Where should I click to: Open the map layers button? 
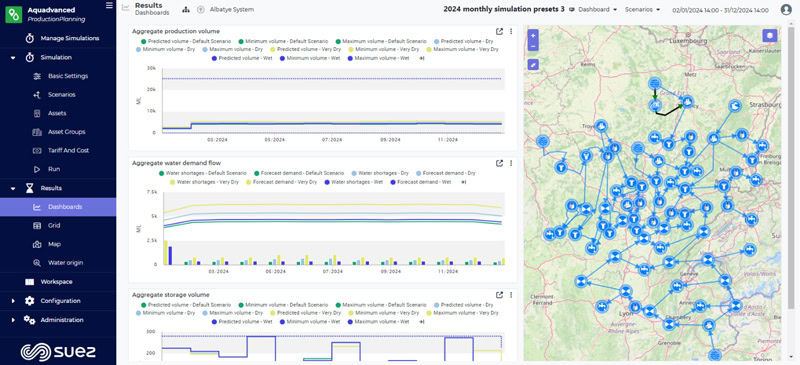point(769,36)
